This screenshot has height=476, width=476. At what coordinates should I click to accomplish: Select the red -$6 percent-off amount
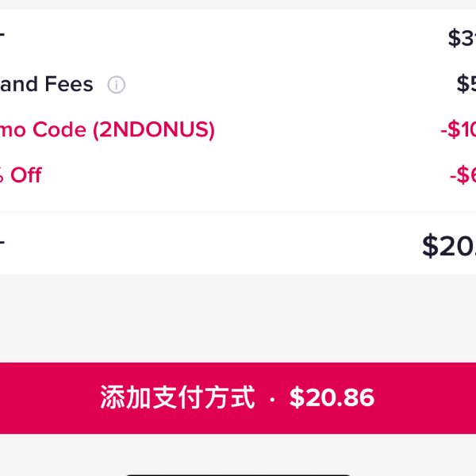463,175
